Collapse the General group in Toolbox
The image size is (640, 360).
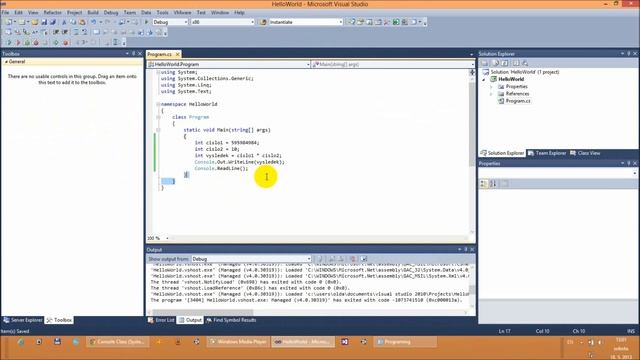pyautogui.click(x=6, y=62)
